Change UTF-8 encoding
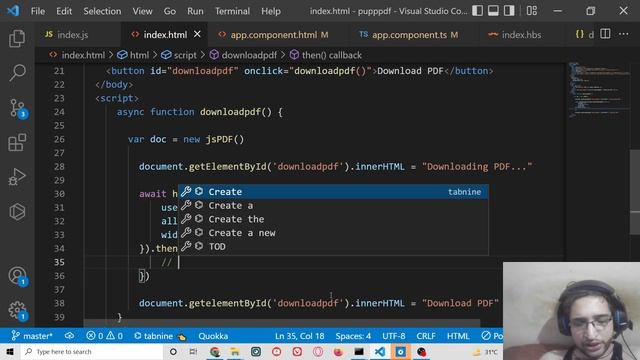This screenshot has width=640, height=360. pyautogui.click(x=393, y=336)
